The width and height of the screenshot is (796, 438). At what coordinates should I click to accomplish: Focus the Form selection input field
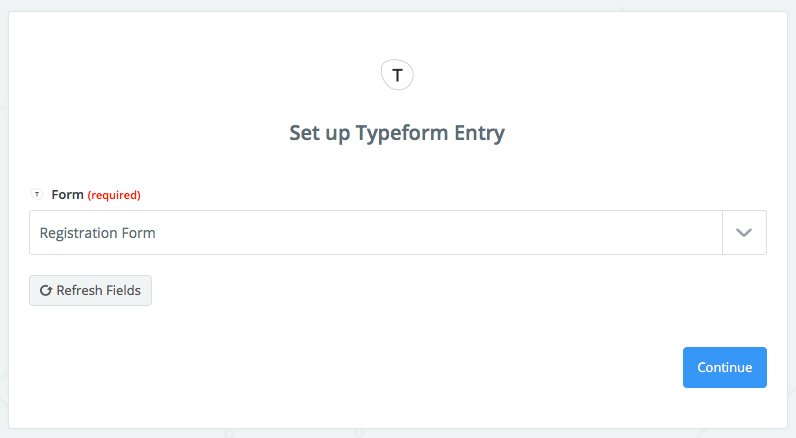(x=375, y=232)
